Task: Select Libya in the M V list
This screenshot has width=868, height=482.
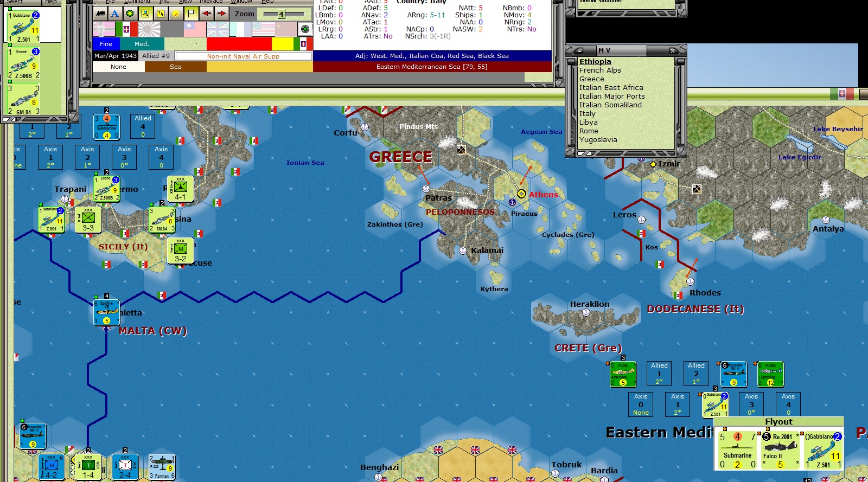Action: tap(588, 122)
